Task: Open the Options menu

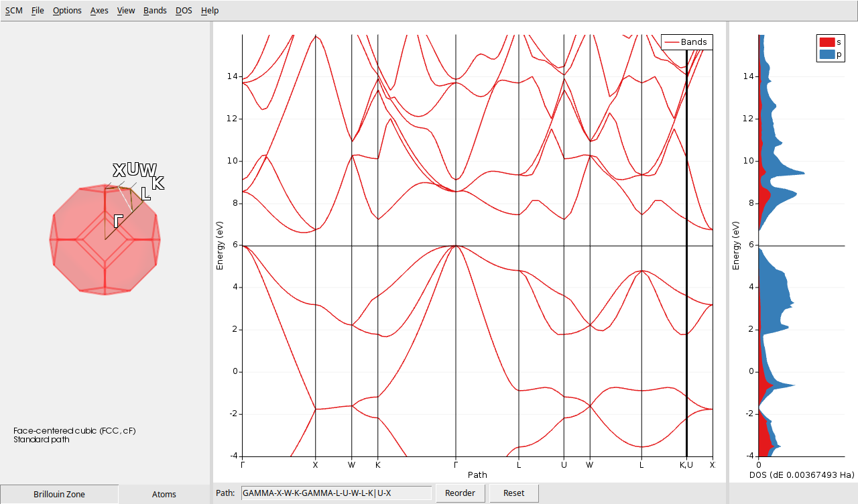Action: (66, 10)
